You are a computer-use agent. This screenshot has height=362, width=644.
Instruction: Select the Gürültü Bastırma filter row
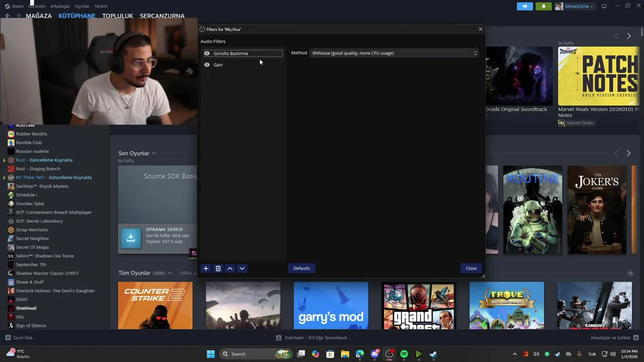click(x=243, y=53)
